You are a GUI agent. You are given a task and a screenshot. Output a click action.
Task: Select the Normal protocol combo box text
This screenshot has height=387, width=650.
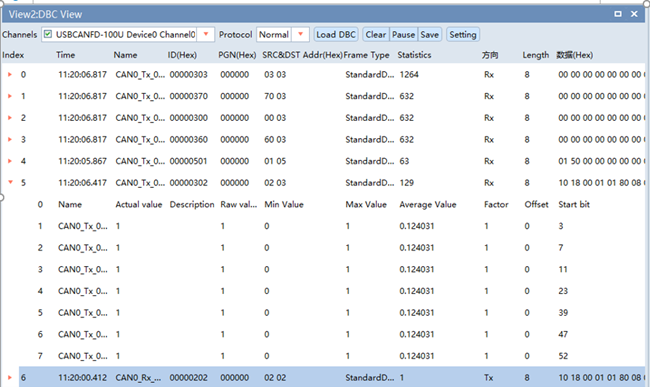click(x=274, y=34)
